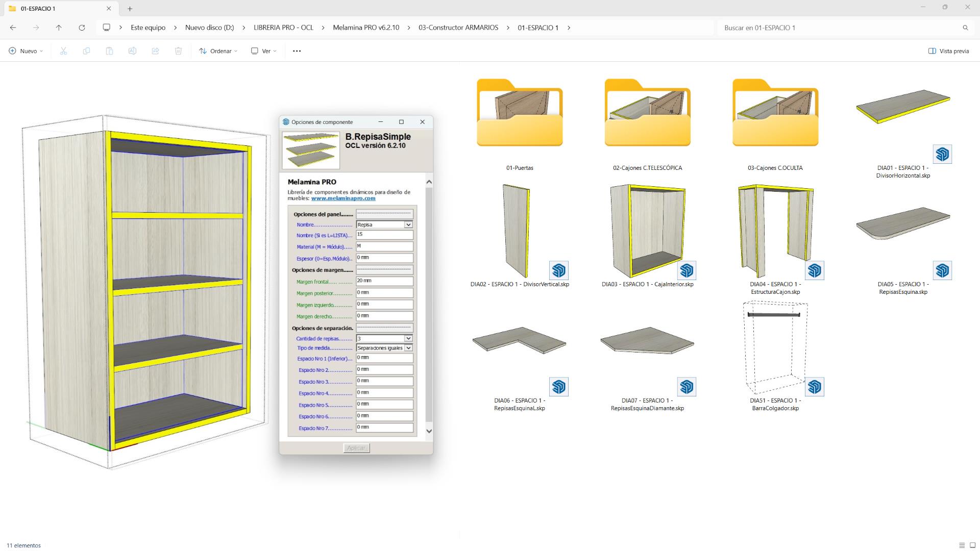Open the Ordenar sort dropdown

point(218,51)
